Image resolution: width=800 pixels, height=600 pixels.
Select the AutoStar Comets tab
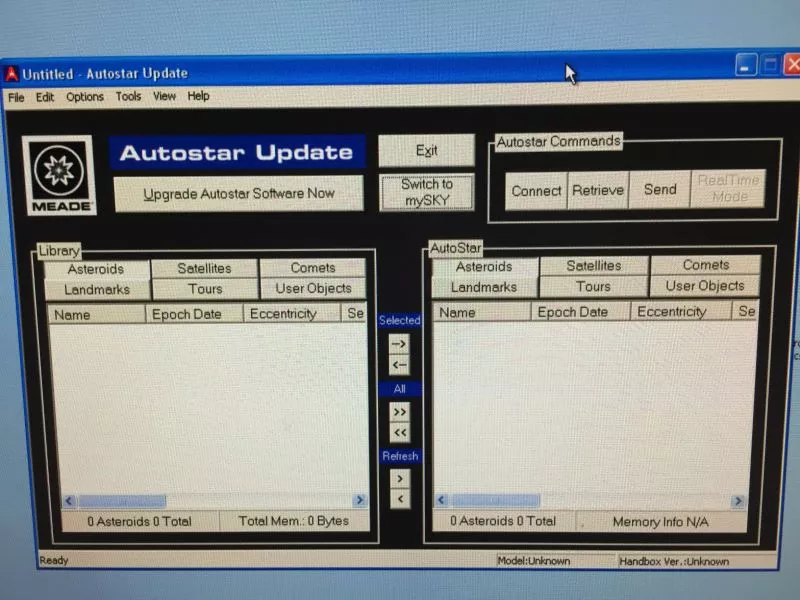(x=706, y=265)
